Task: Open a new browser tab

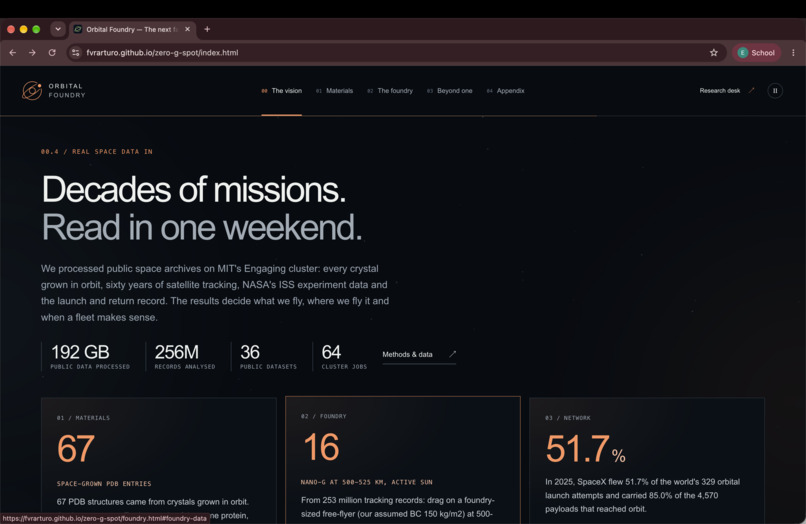Action: 207,29
